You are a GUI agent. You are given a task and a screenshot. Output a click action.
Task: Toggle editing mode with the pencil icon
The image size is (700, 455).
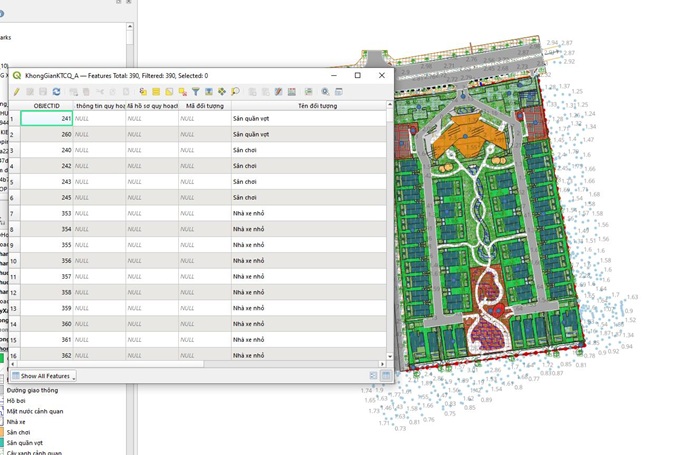[x=17, y=92]
